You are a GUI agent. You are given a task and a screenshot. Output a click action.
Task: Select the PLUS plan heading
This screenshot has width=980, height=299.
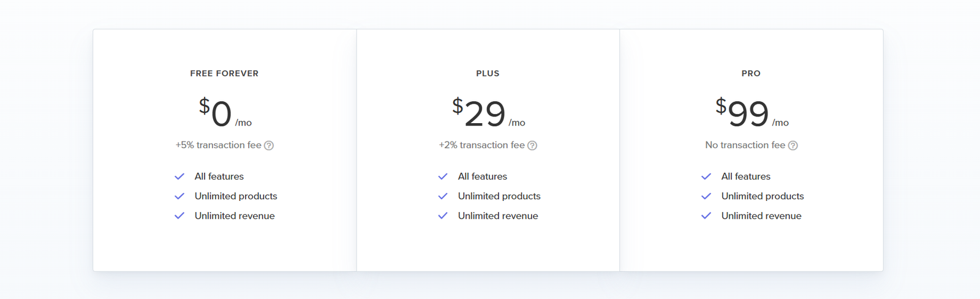pyautogui.click(x=488, y=74)
